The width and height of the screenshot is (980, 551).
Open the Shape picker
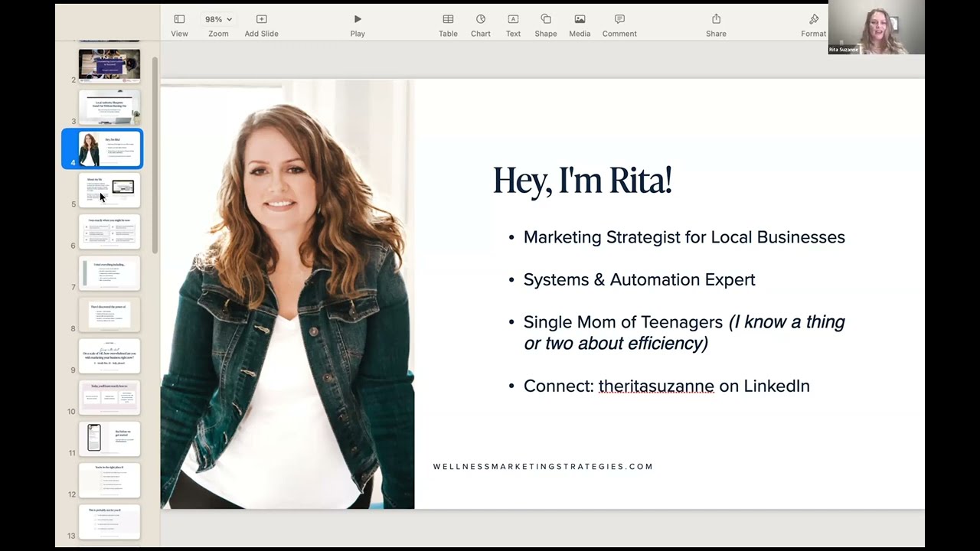pos(546,25)
